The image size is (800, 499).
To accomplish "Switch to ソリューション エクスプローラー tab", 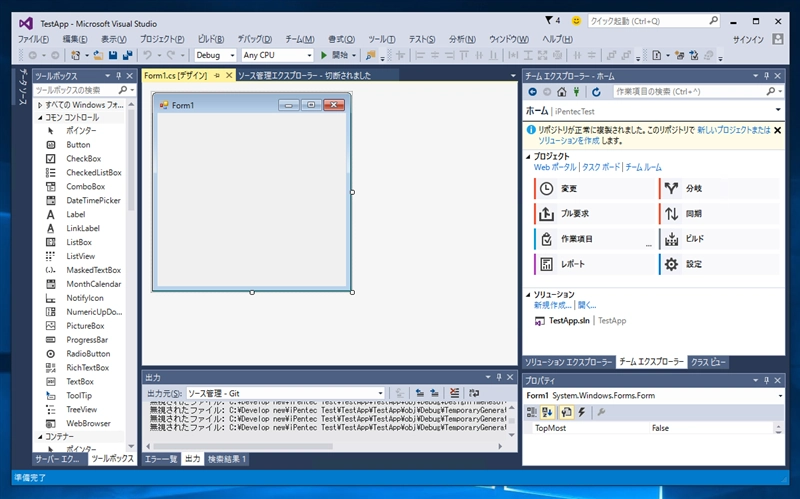I will (x=568, y=362).
